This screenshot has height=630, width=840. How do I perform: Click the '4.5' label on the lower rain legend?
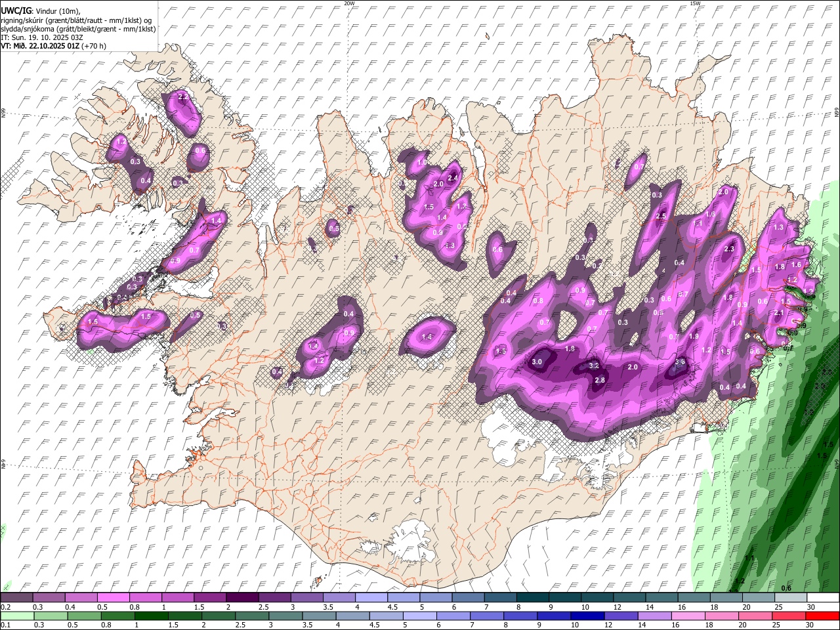[x=375, y=625]
